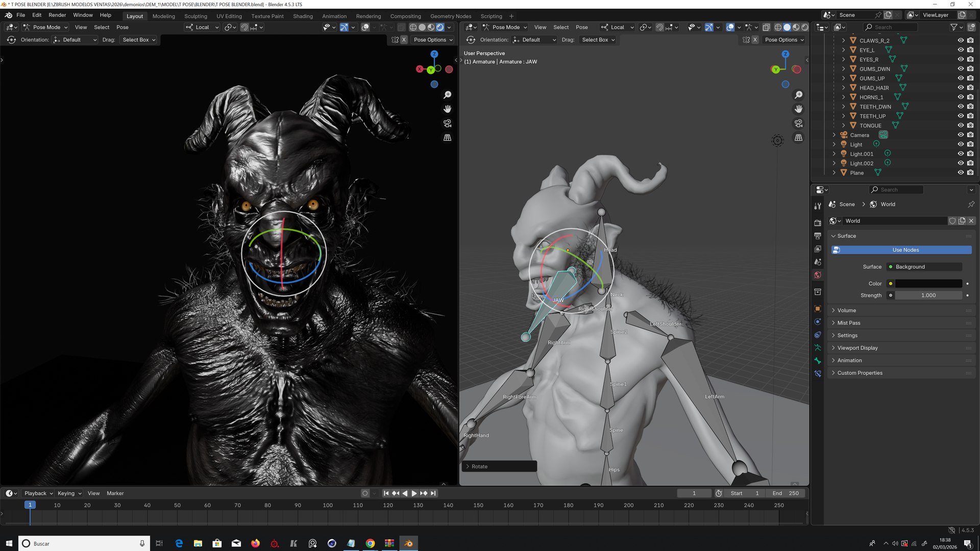Open the Render menu
The width and height of the screenshot is (980, 551).
[57, 15]
